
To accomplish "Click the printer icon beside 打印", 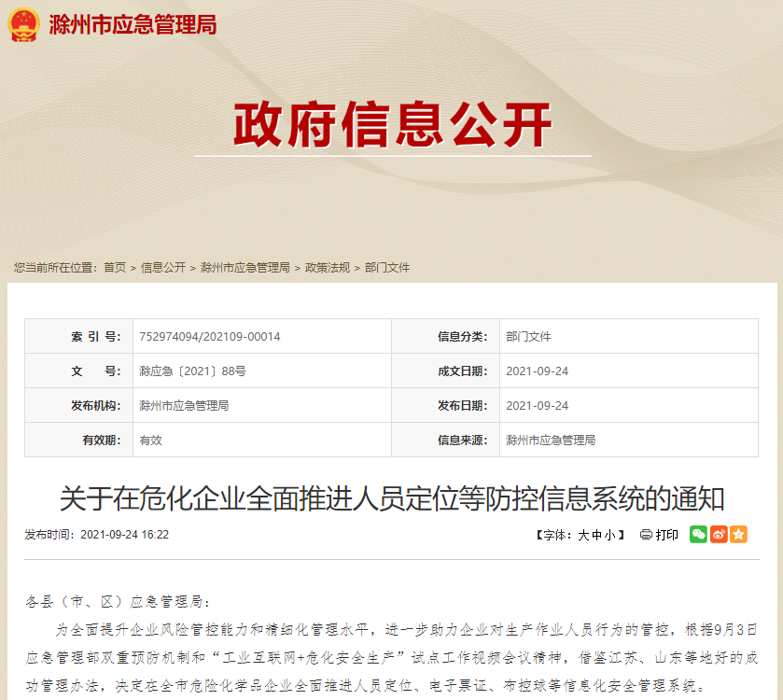I will (x=646, y=535).
